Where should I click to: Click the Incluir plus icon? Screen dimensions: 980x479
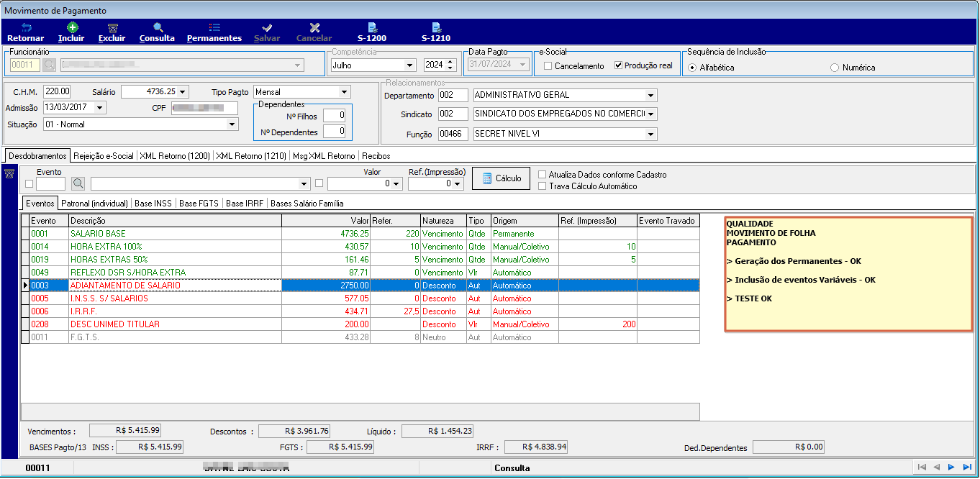coord(72,27)
